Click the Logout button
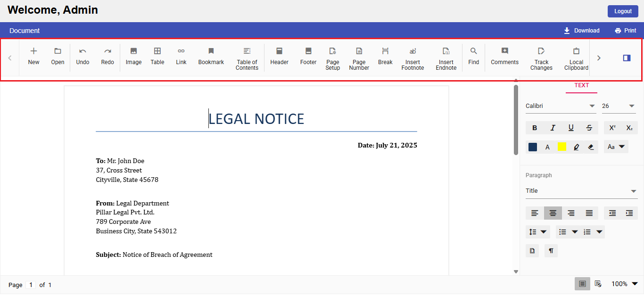The width and height of the screenshot is (644, 296). [x=622, y=11]
